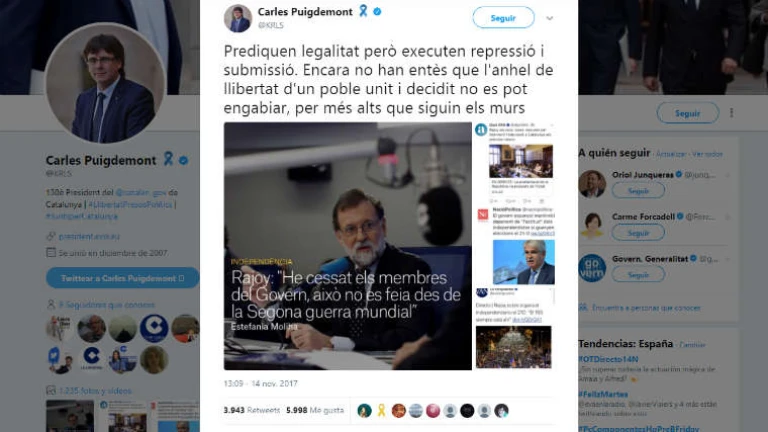Image resolution: width=768 pixels, height=432 pixels.
Task: Follow Carme Forcadell with the Seguir button
Action: (638, 233)
